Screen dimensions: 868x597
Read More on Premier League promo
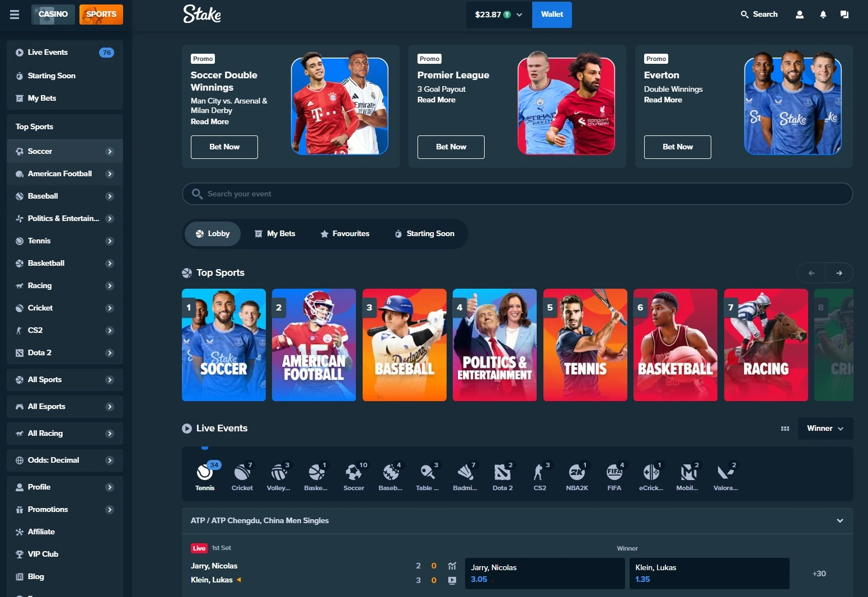(x=437, y=100)
